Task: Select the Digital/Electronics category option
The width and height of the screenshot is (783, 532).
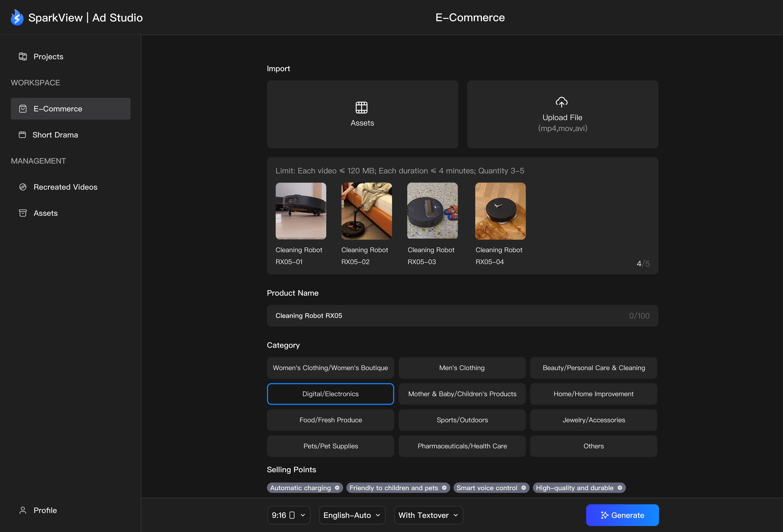Action: click(330, 394)
